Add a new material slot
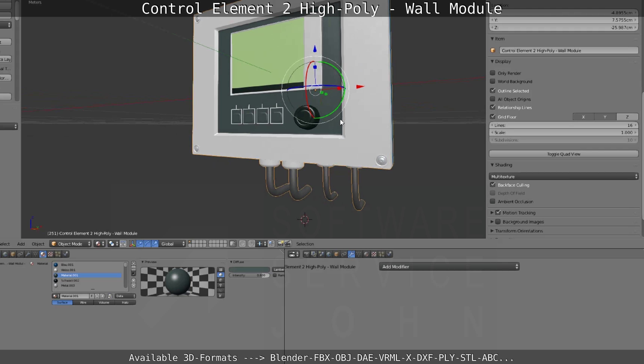 click(134, 263)
